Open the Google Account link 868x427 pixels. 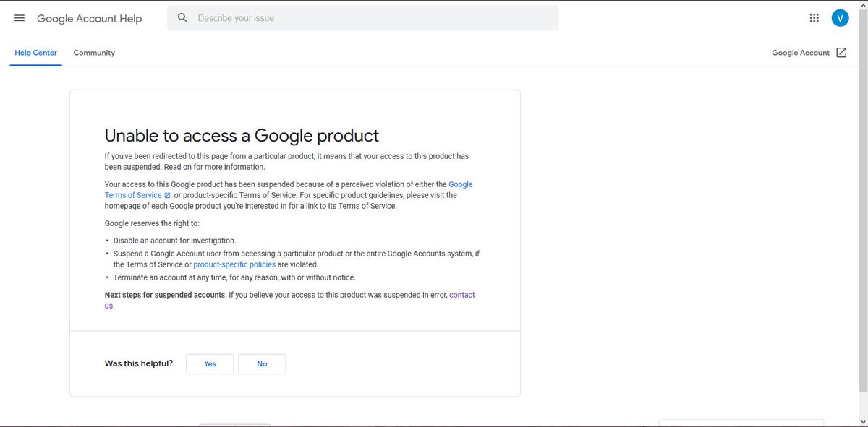(801, 53)
